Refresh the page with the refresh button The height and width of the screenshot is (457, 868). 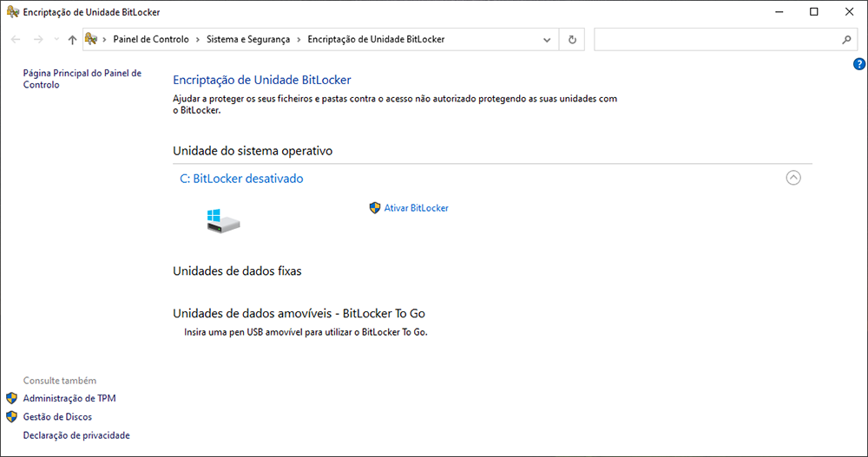point(572,40)
